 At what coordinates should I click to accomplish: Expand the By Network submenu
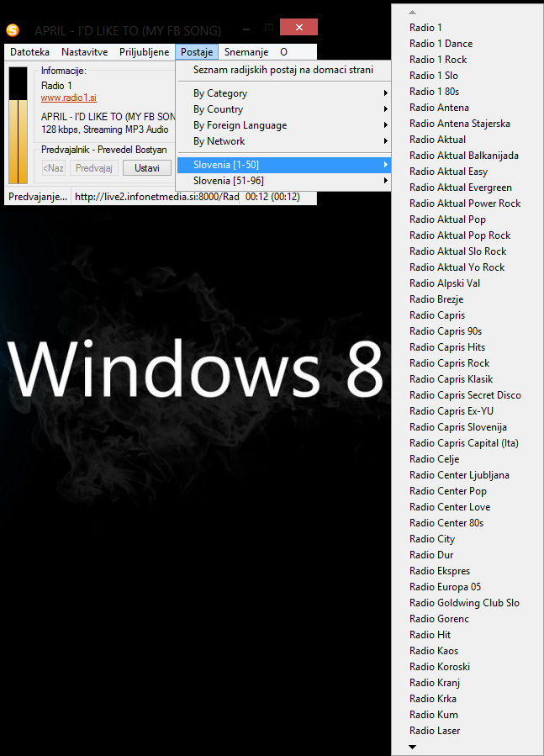283,140
